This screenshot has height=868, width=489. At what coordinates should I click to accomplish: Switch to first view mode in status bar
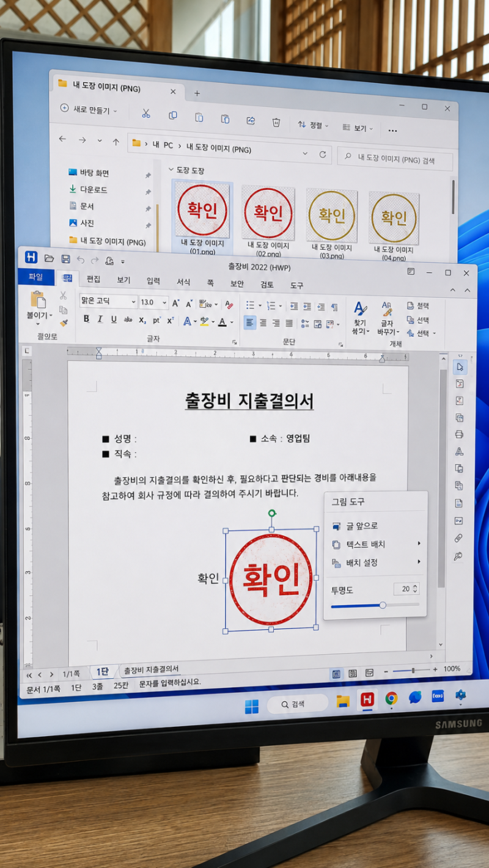pos(336,673)
